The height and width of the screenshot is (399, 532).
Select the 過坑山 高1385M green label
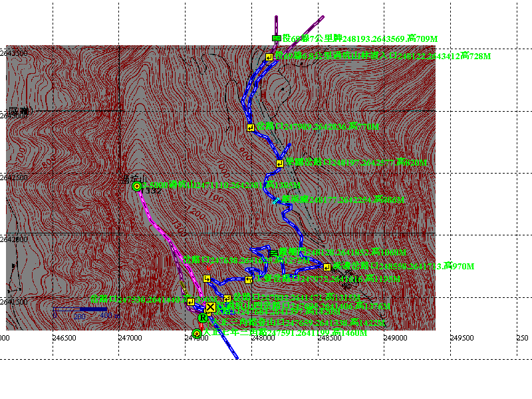point(221,185)
